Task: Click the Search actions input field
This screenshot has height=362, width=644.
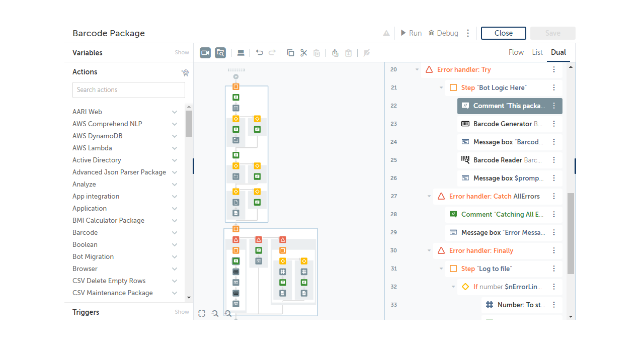Action: click(x=129, y=90)
